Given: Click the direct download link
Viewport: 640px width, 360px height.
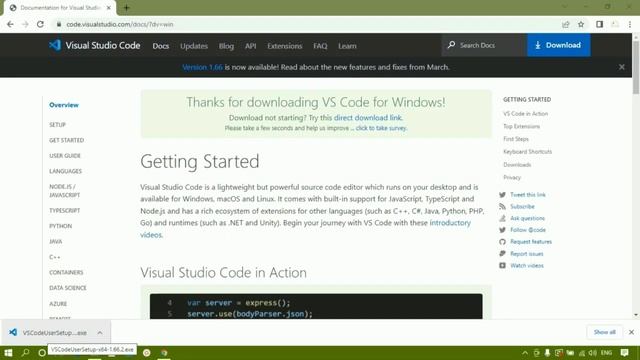Looking at the screenshot, I should (x=367, y=118).
